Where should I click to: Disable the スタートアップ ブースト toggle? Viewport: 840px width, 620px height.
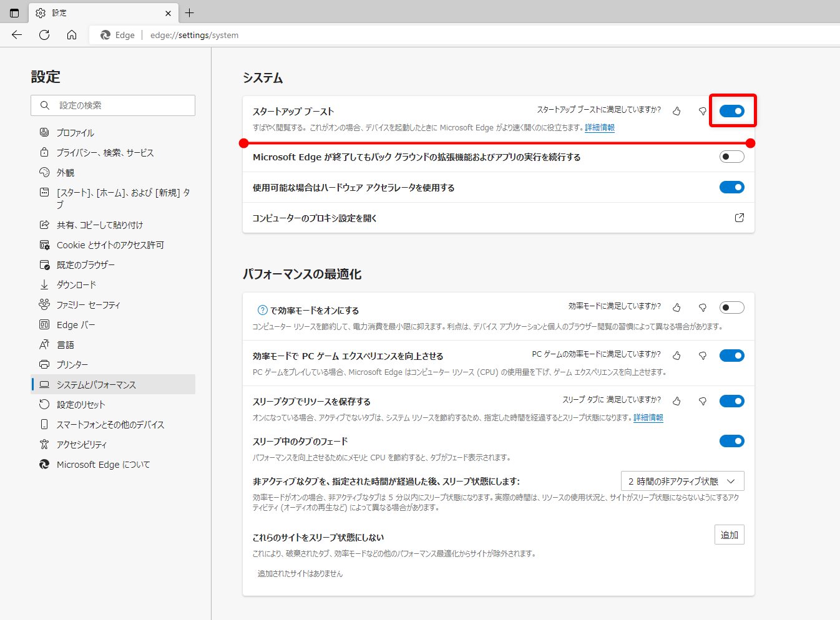[x=731, y=110]
